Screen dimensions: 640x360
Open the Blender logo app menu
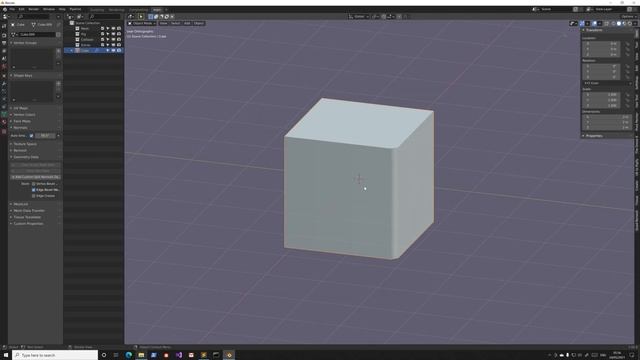(x=4, y=9)
